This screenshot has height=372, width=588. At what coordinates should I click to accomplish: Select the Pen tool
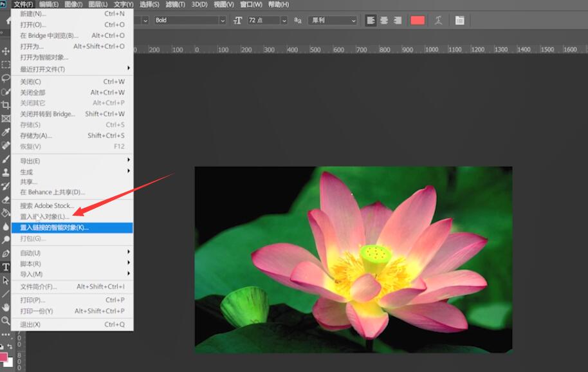pyautogui.click(x=6, y=254)
